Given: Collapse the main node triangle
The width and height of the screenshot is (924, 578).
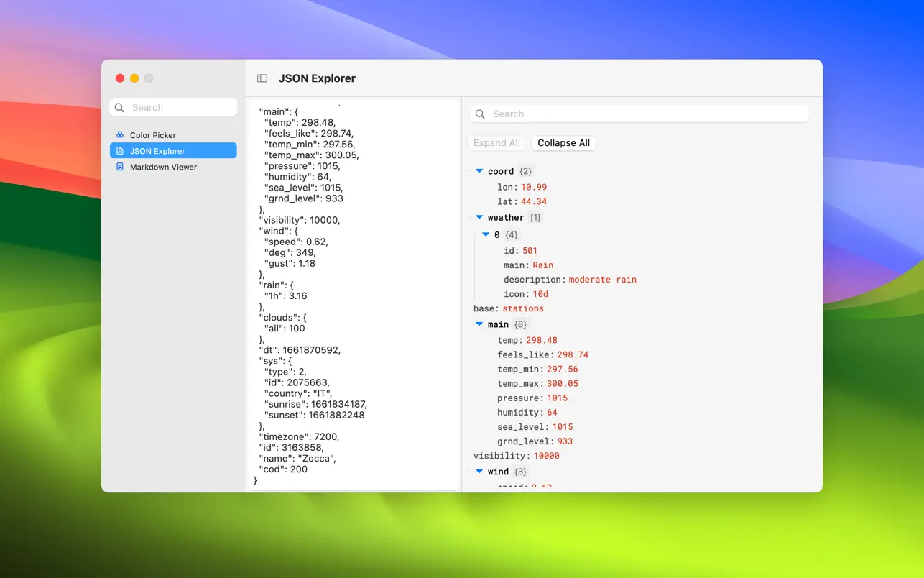Looking at the screenshot, I should click(479, 324).
